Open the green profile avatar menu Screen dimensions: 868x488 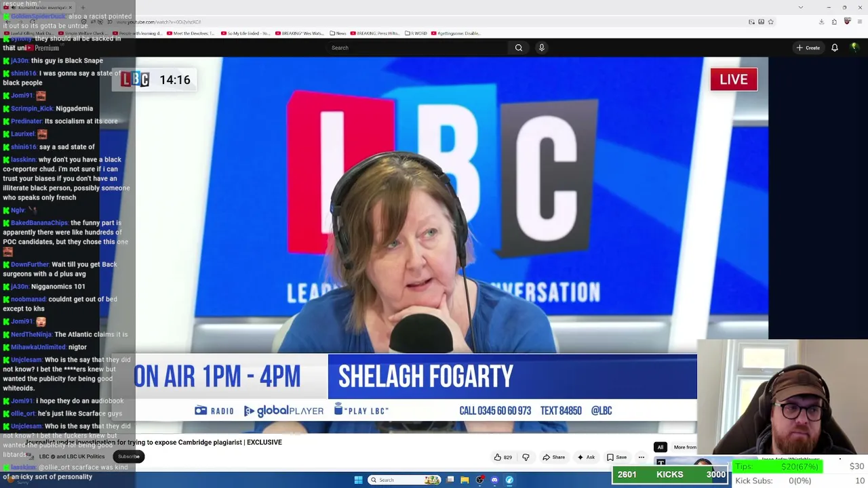click(854, 47)
